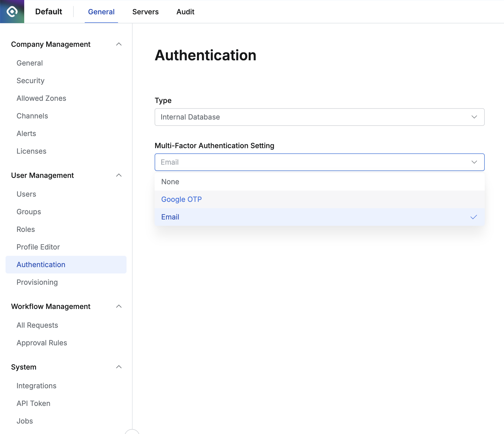
Task: Collapse the Company Management section
Action: coord(119,44)
